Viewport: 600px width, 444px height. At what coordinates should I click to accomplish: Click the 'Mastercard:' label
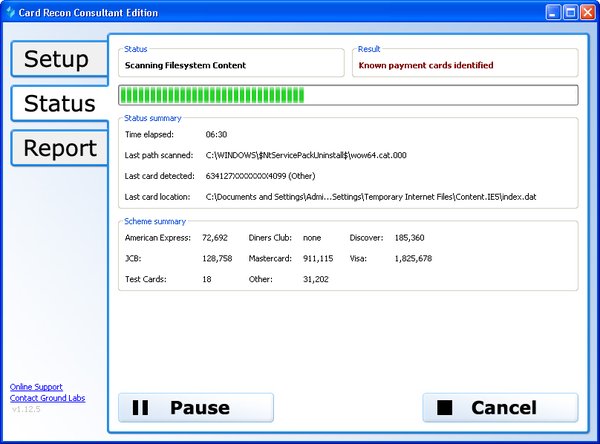(x=270, y=259)
